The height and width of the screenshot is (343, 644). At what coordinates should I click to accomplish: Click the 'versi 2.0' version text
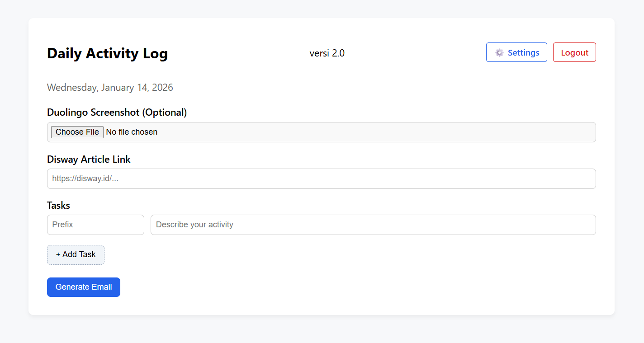(327, 53)
